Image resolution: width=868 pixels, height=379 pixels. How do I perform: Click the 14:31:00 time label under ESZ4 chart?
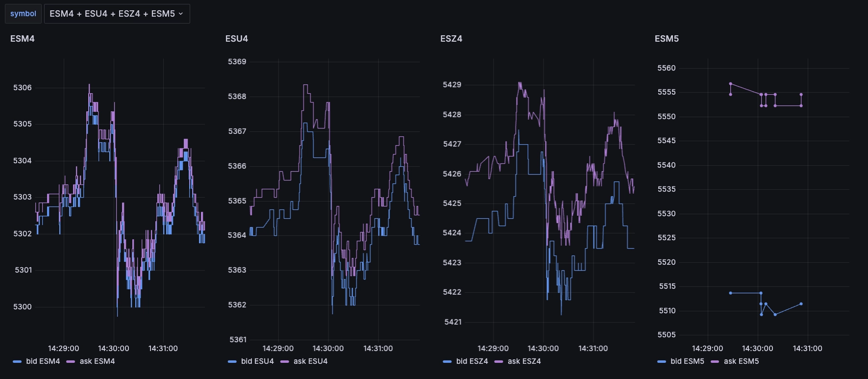point(593,349)
